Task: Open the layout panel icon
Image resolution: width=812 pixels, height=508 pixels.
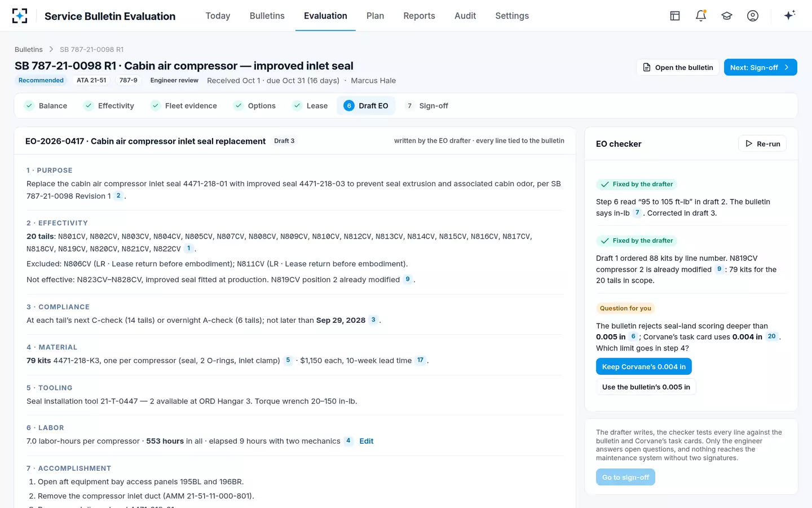Action: (x=675, y=16)
